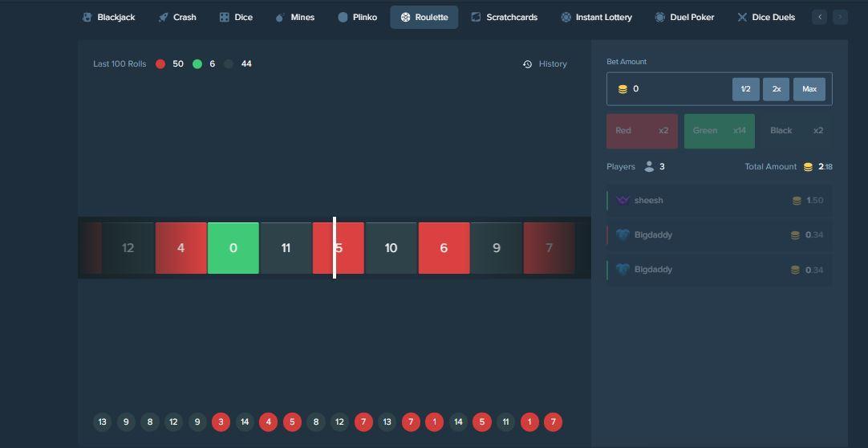868x448 pixels.
Task: Double the bet with 2x button
Action: coord(777,89)
